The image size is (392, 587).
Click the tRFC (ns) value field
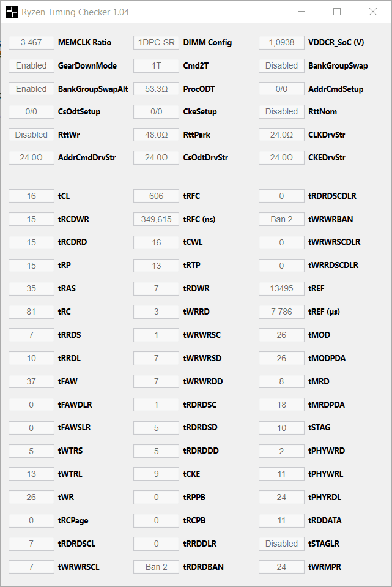[x=157, y=219]
